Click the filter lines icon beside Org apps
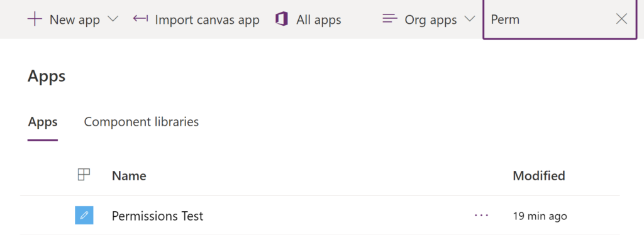This screenshot has height=235, width=644. (x=390, y=19)
